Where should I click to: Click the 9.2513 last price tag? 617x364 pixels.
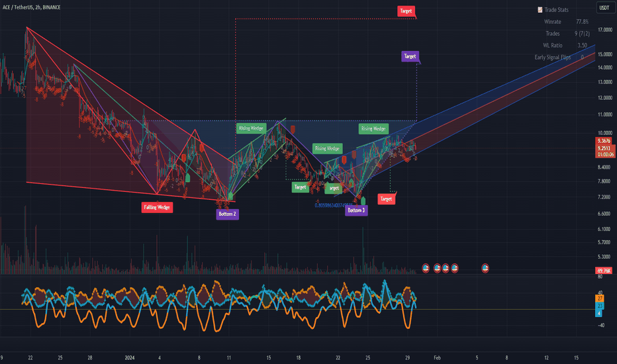[x=604, y=148]
